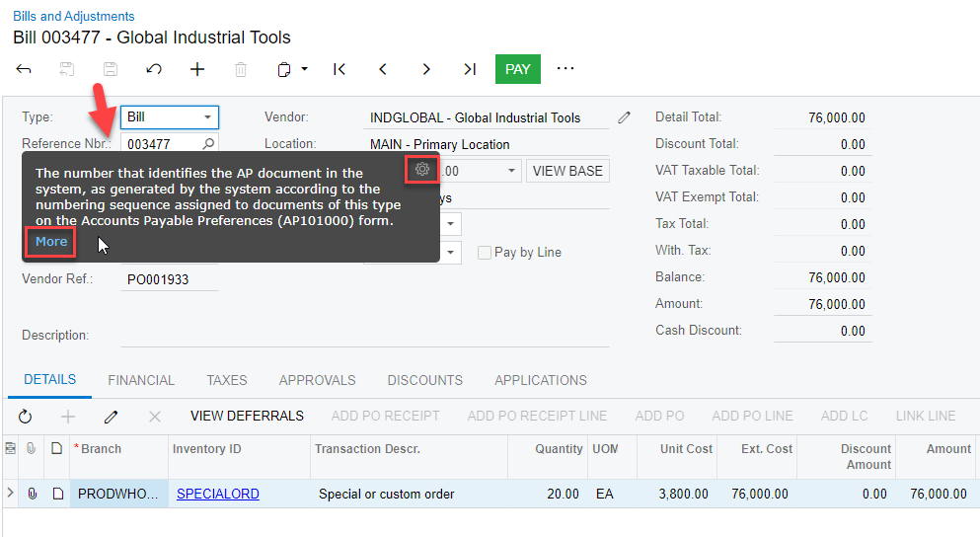Click the note document icon in PRODWHO row
Viewport: 980px width, 537px height.
click(x=57, y=494)
